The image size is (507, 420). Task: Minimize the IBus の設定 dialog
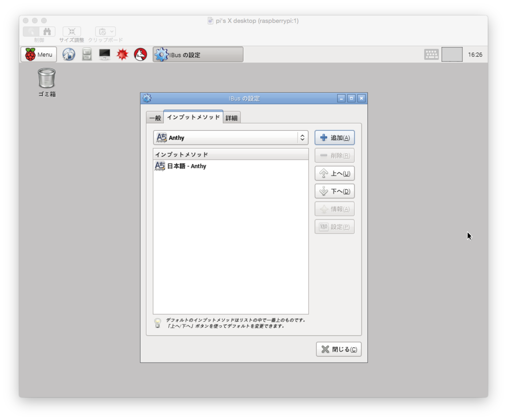[x=341, y=98]
